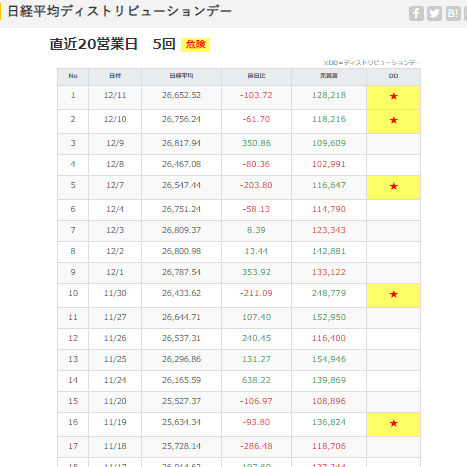This screenshot has height=467, width=467.
Task: Select the volume value 118,706
Action: pyautogui.click(x=329, y=446)
